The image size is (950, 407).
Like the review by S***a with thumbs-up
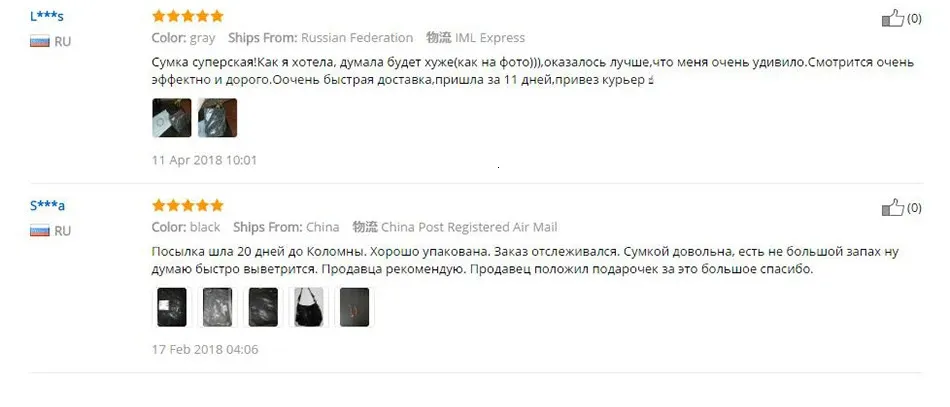(892, 208)
